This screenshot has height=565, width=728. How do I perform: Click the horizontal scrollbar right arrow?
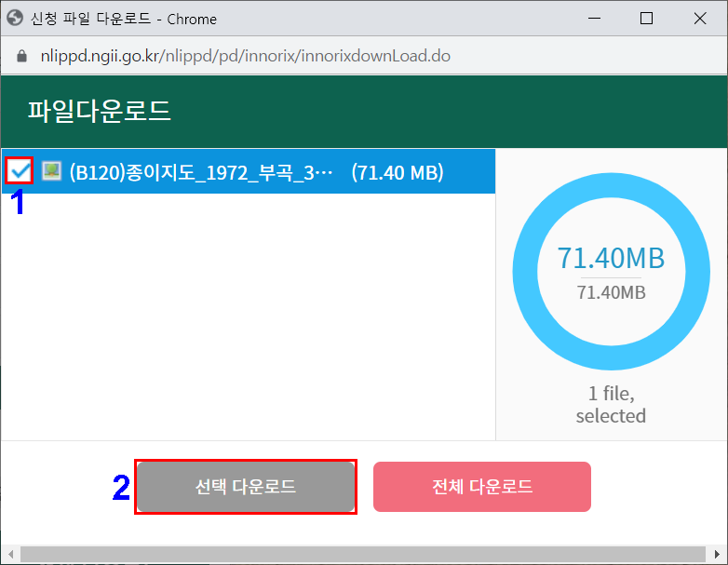click(717, 554)
